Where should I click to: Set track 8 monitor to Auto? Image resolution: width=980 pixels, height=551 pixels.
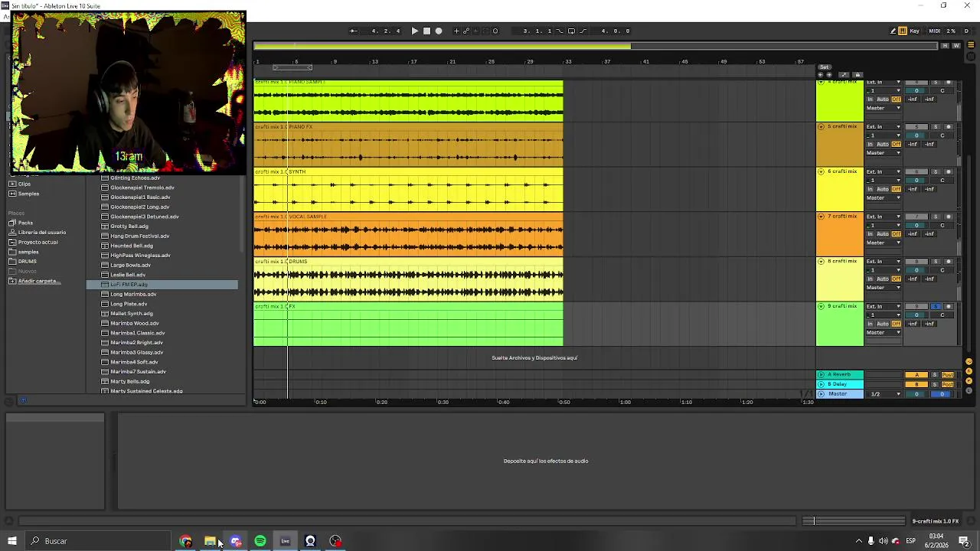883,279
